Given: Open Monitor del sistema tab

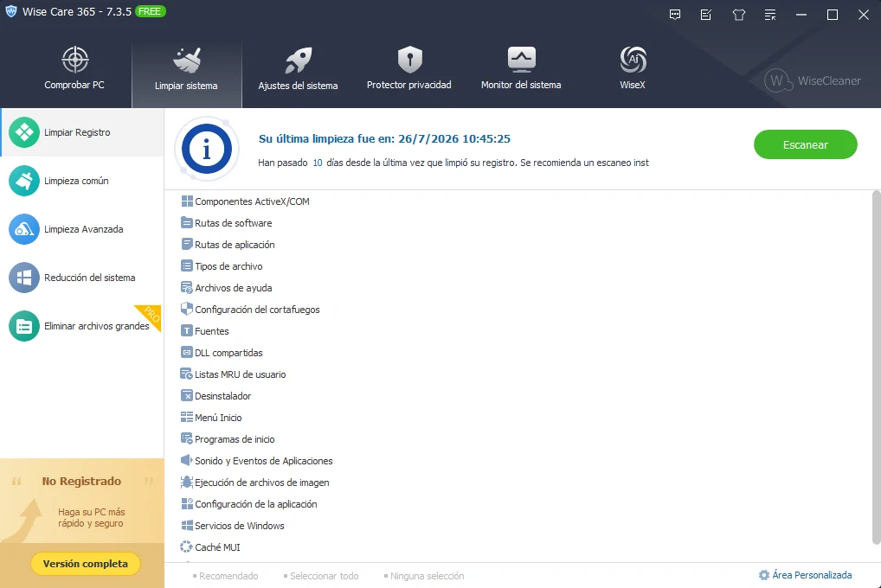Looking at the screenshot, I should coord(521,68).
